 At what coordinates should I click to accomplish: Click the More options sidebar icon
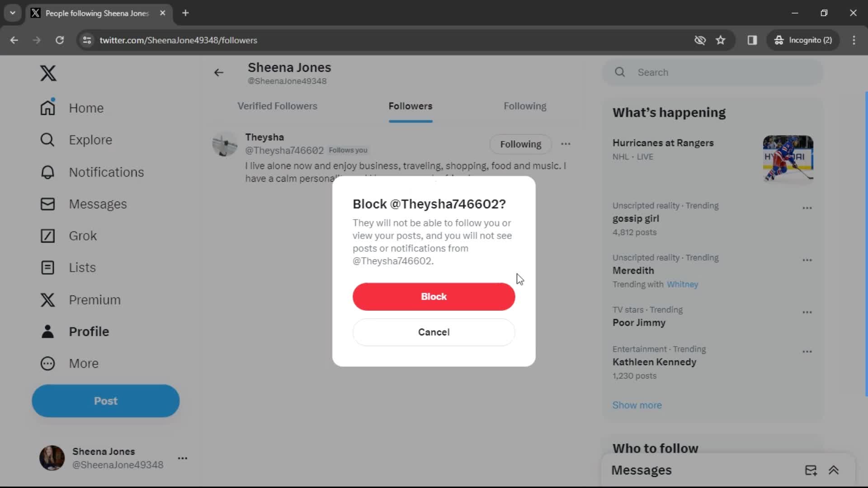[47, 363]
